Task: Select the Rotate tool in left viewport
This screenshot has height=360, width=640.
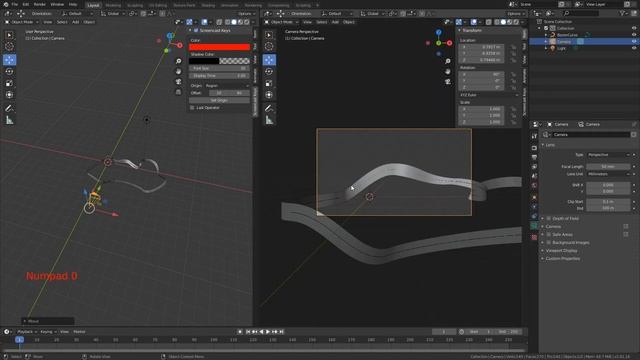Action: (9, 71)
